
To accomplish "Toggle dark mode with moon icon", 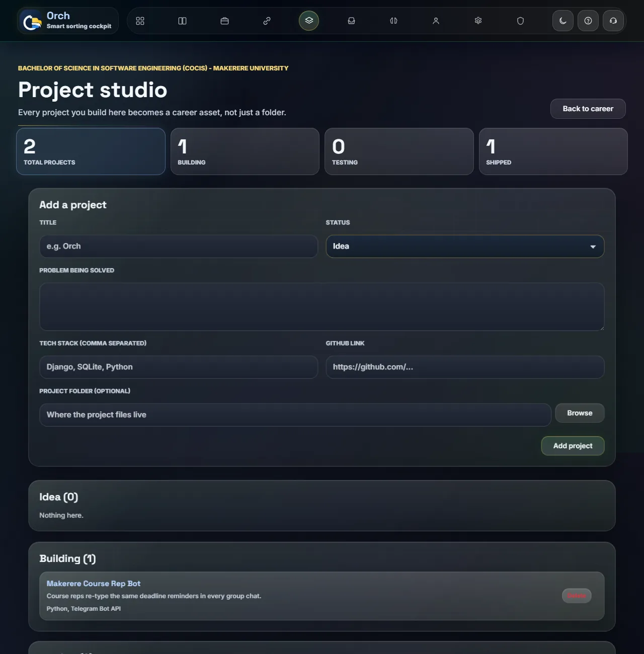I will pyautogui.click(x=563, y=21).
